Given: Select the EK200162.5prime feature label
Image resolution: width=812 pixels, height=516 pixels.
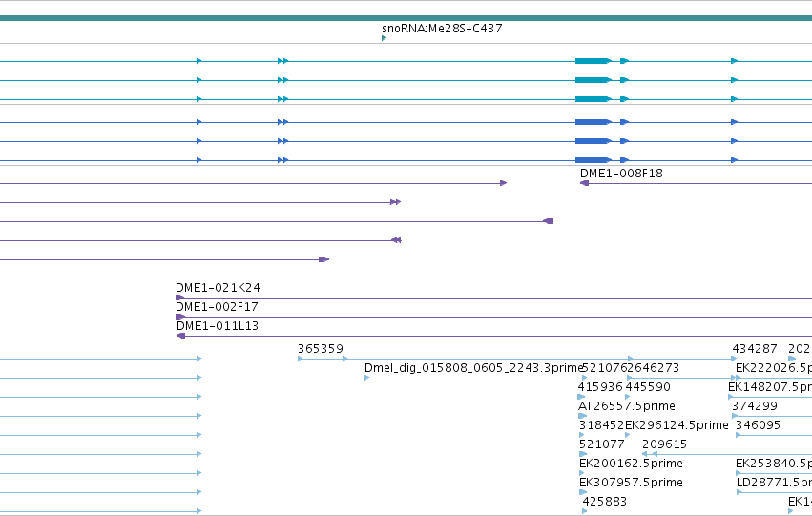Looking at the screenshot, I should [631, 464].
